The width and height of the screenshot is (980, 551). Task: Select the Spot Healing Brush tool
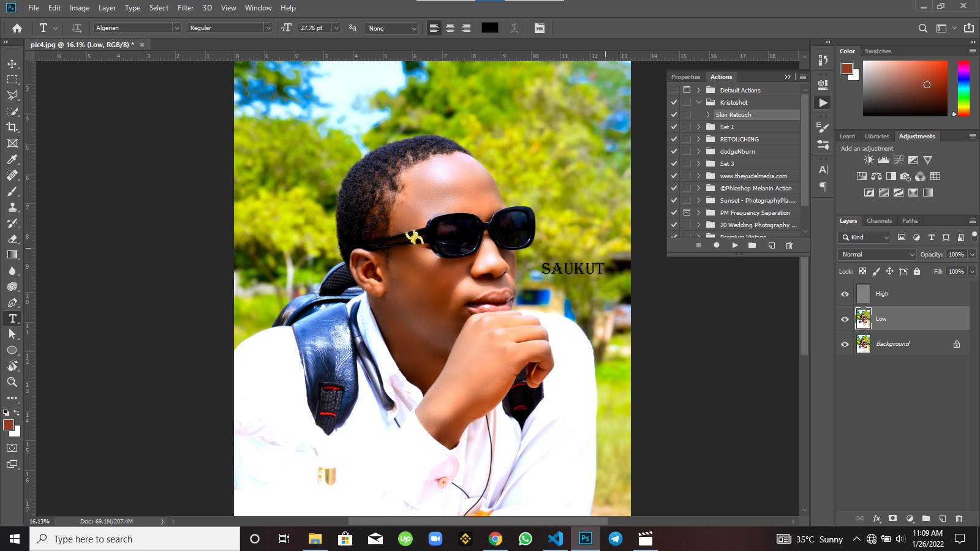12,175
